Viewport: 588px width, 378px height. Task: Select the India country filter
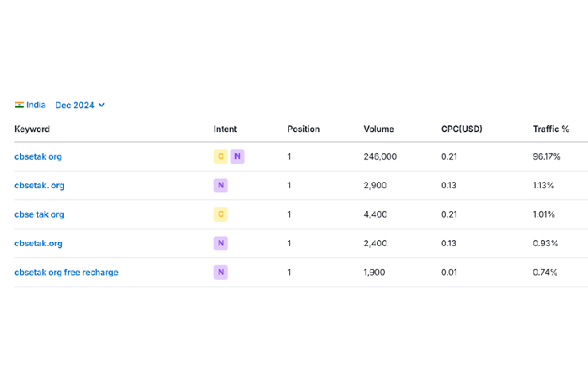click(x=30, y=105)
